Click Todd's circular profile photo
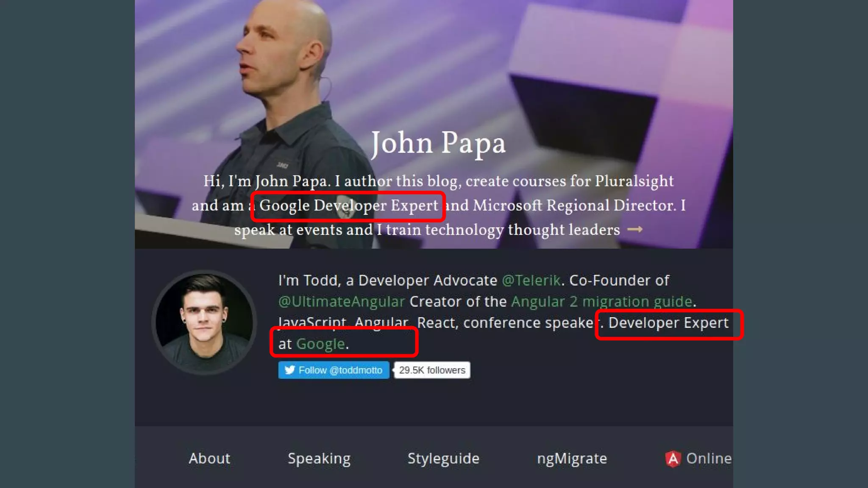 (x=204, y=323)
